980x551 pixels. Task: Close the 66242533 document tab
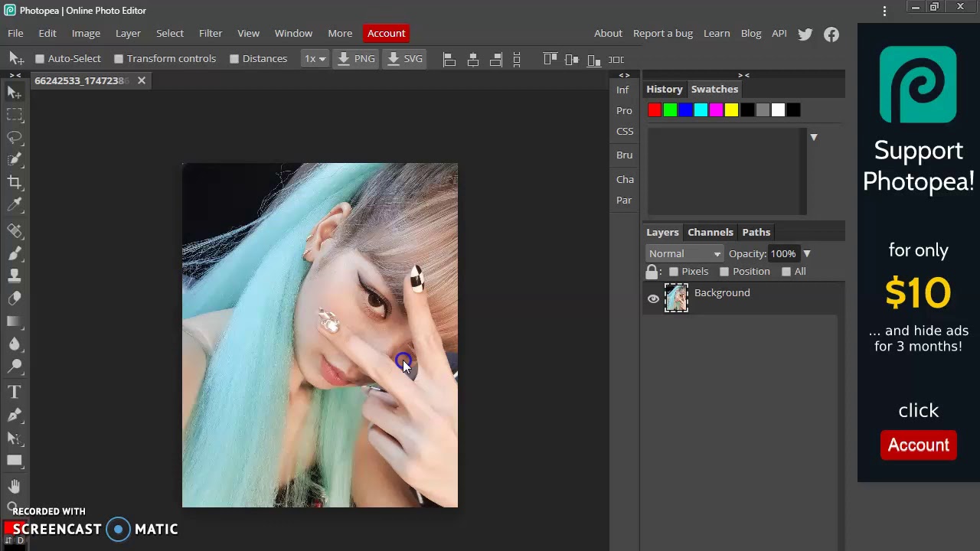pyautogui.click(x=142, y=80)
